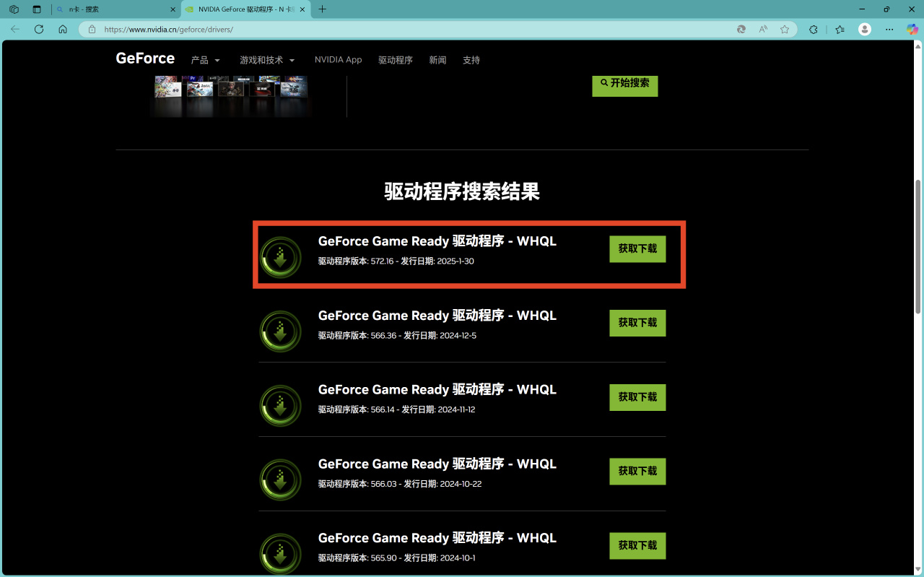Open favorites list icon

pos(840,30)
